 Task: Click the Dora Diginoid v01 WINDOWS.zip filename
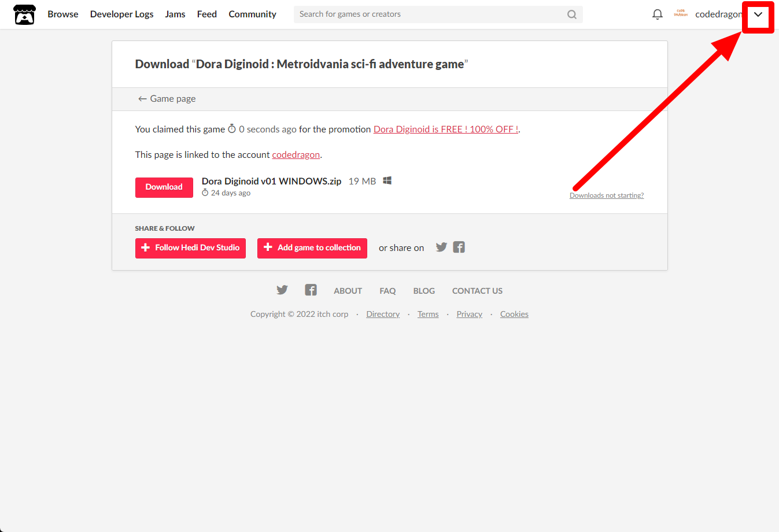[x=272, y=182]
